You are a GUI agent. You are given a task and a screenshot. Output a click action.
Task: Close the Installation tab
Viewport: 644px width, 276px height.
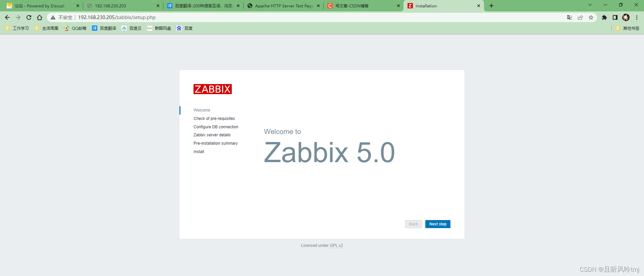click(479, 6)
